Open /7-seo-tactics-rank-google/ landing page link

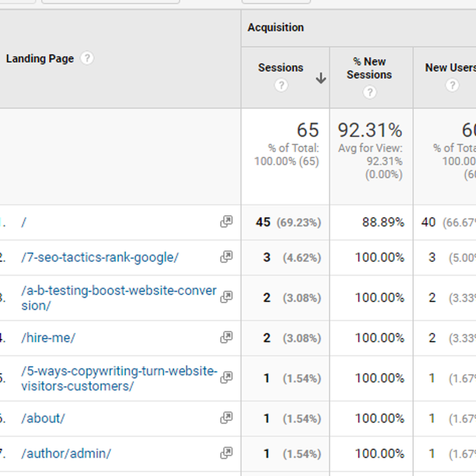tap(100, 258)
